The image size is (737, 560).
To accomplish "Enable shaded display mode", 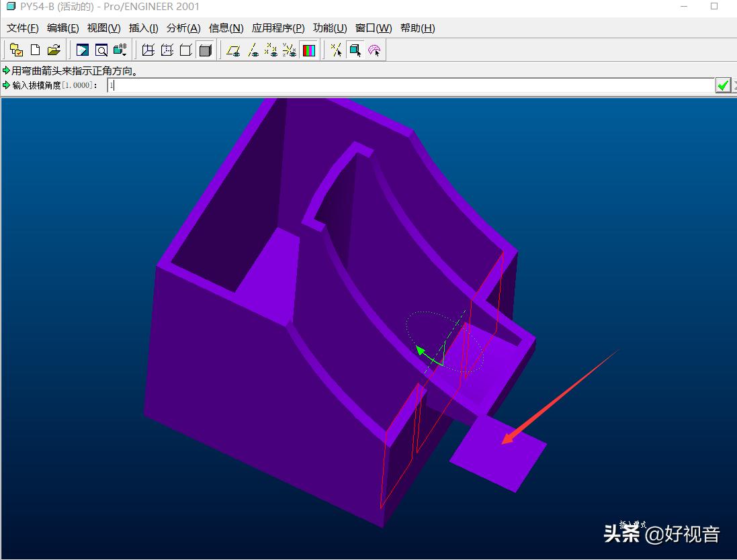I will tap(206, 50).
